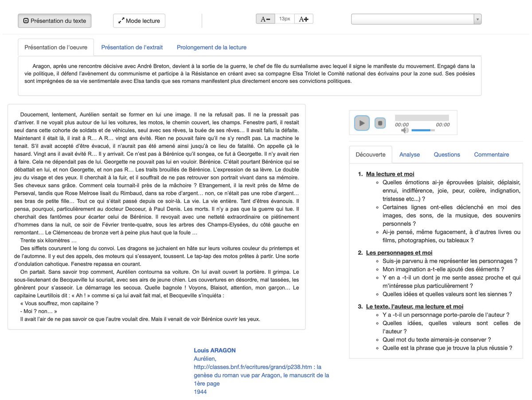Open the Commentaire tab

click(491, 155)
